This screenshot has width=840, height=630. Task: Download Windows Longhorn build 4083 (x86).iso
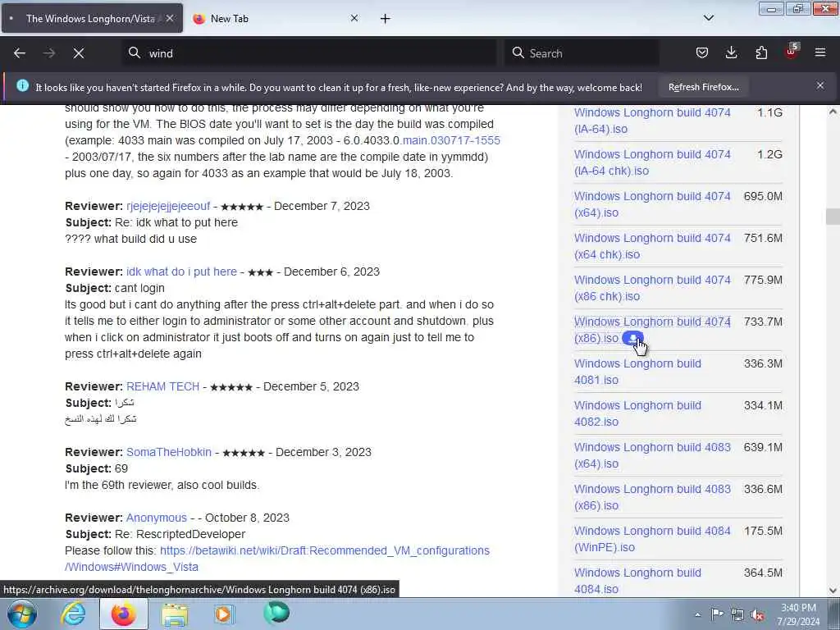coord(652,496)
